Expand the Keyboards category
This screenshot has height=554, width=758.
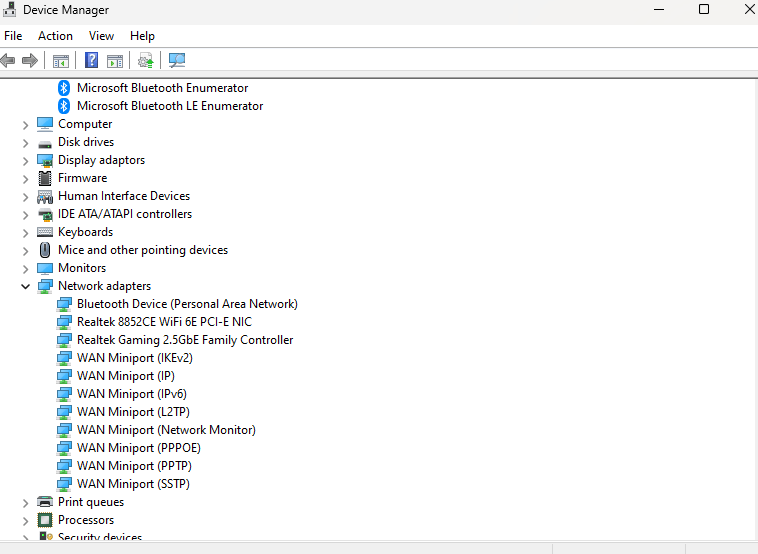pos(25,233)
